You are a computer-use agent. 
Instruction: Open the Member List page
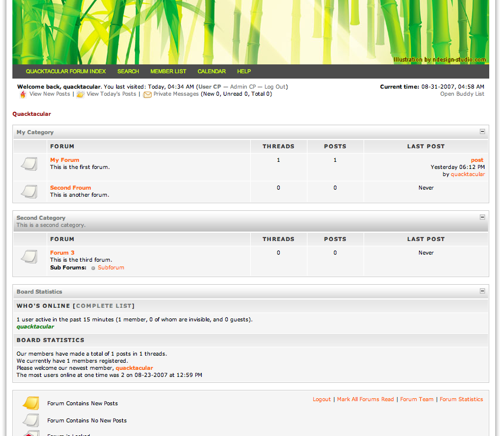click(168, 71)
